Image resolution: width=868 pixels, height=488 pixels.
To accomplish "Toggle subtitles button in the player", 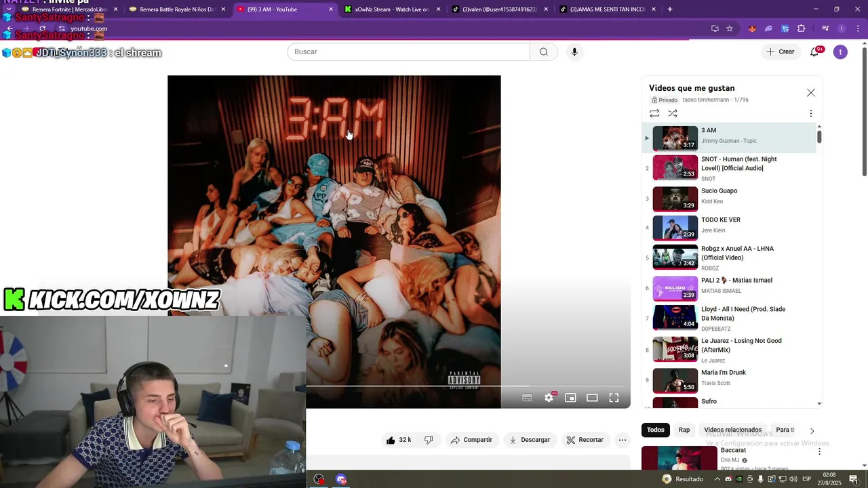I will point(527,398).
